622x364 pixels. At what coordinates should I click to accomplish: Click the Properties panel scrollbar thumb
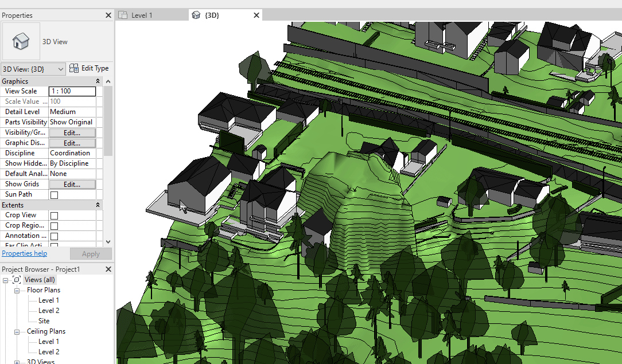click(108, 121)
